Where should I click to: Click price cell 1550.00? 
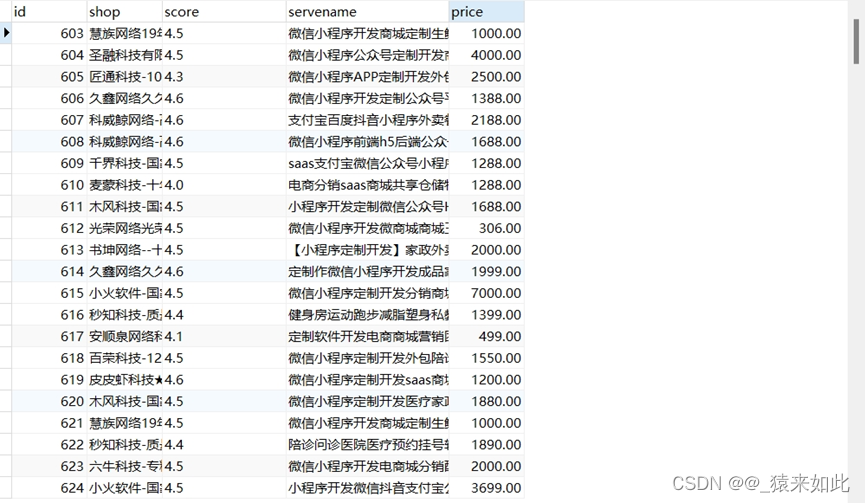(x=487, y=358)
